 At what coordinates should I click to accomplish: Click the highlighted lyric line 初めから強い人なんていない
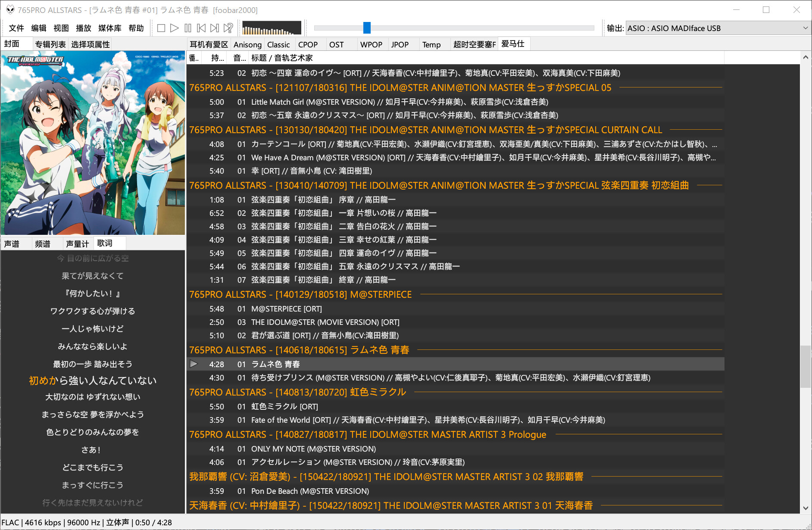tap(93, 380)
